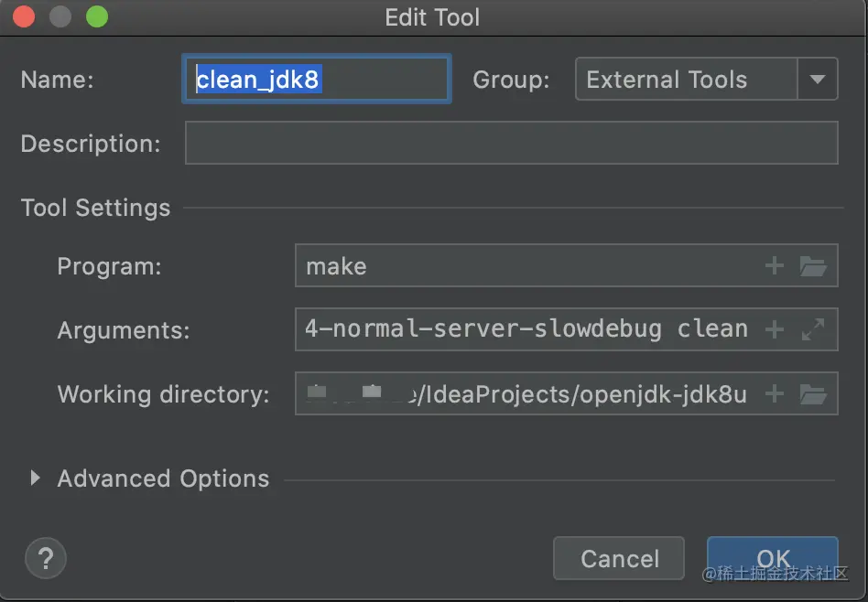868x602 pixels.
Task: Insert macro for Working directory
Action: [x=774, y=394]
